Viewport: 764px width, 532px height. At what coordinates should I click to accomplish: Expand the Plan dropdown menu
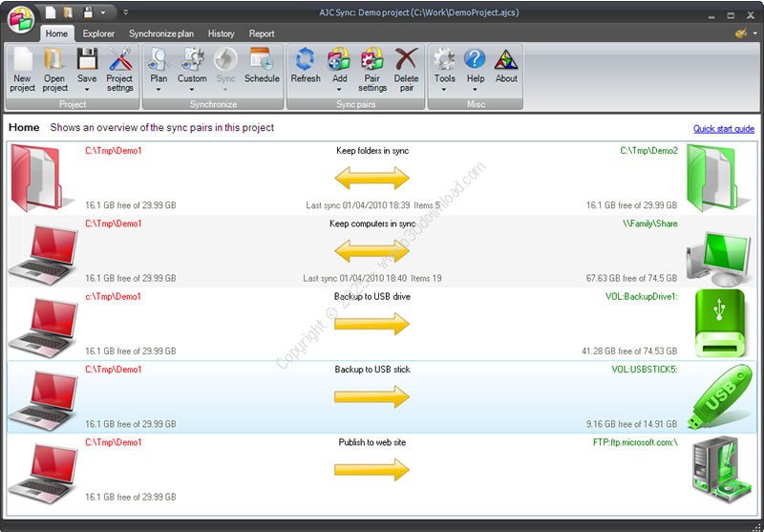pos(159,90)
